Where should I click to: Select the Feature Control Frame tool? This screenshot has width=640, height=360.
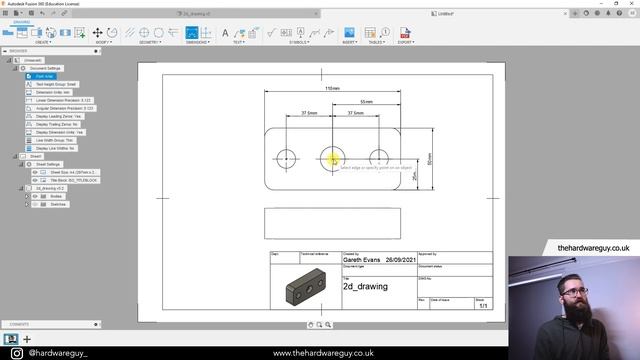click(286, 33)
